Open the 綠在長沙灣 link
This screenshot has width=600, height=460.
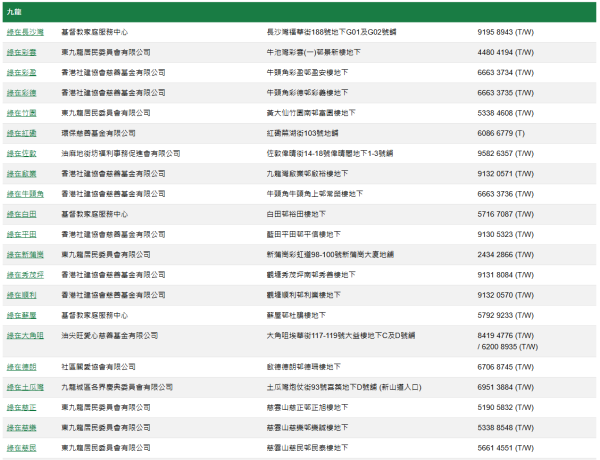(x=25, y=32)
